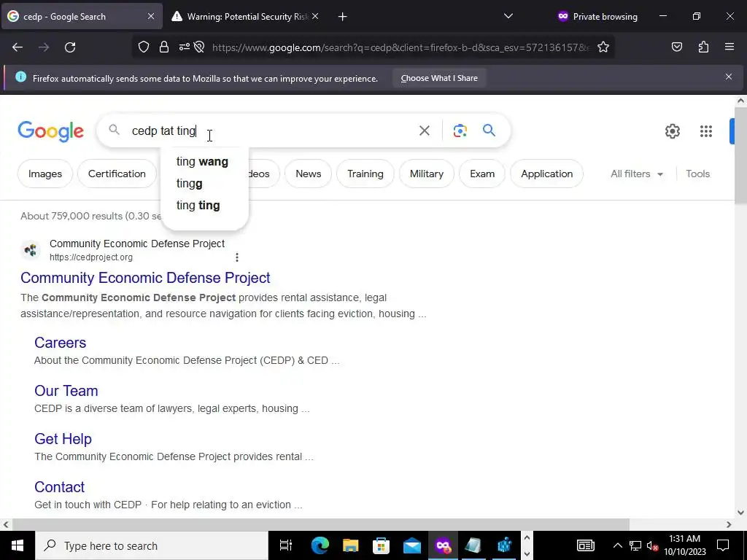Open the Contact sitelink
This screenshot has height=560, width=747.
pos(60,486)
